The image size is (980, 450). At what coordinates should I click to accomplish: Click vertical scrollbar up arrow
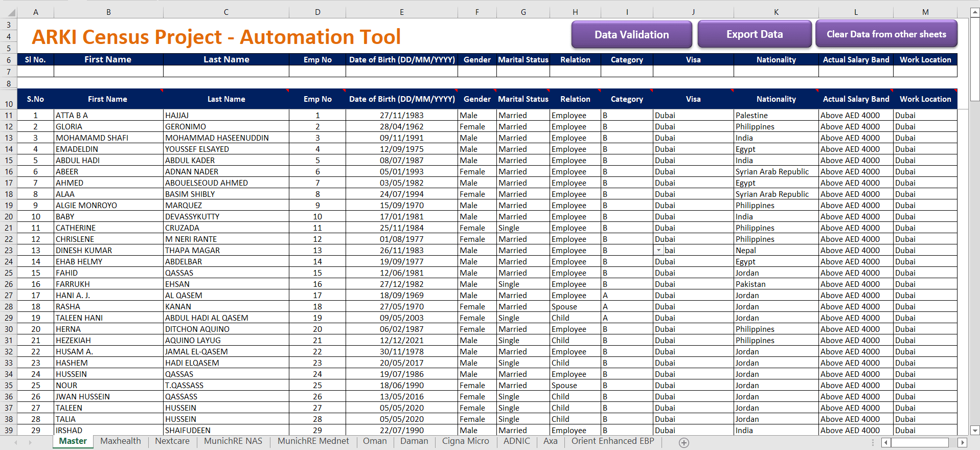coord(975,13)
